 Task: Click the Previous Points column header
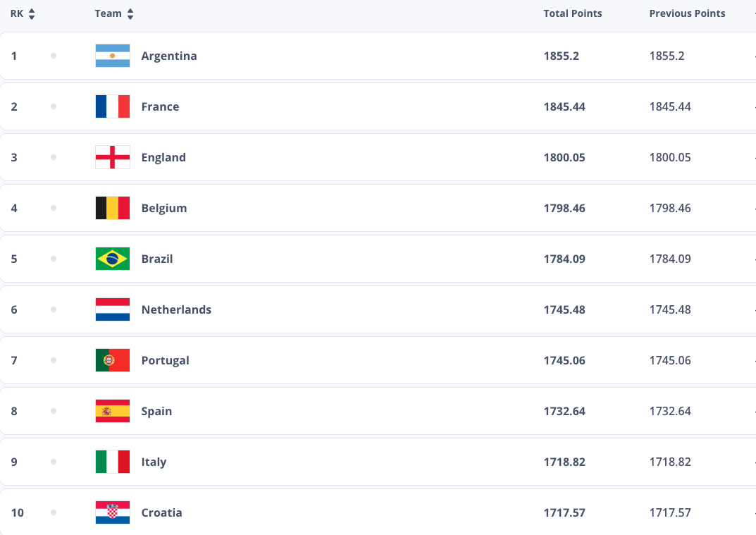pyautogui.click(x=687, y=13)
